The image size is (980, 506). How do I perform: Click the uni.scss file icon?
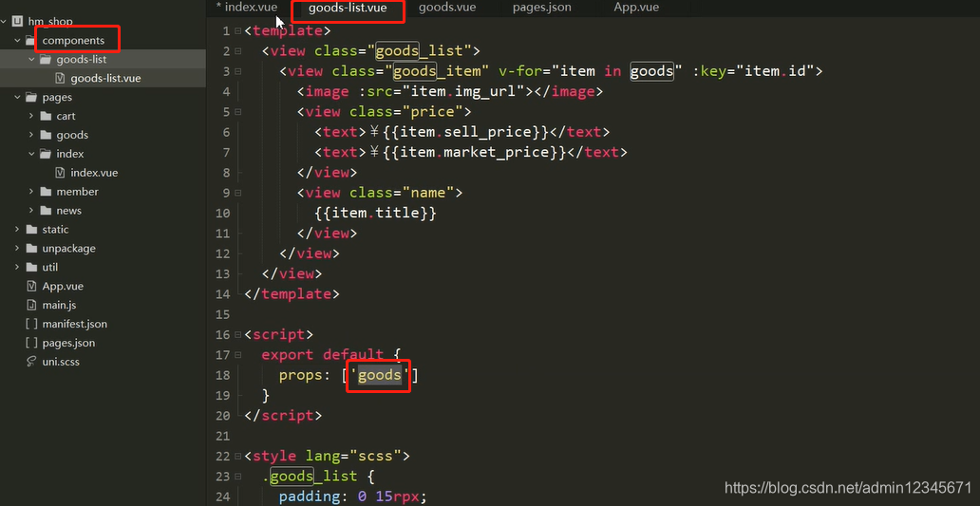pos(31,362)
